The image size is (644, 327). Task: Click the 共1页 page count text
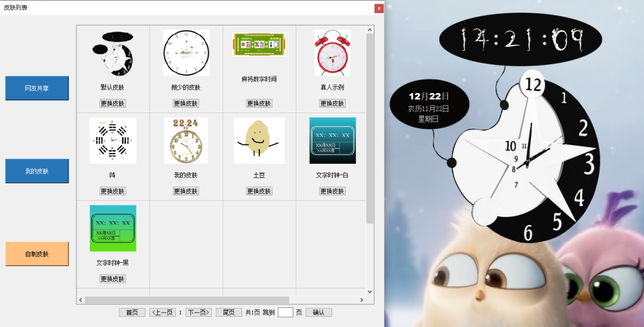coord(253,313)
